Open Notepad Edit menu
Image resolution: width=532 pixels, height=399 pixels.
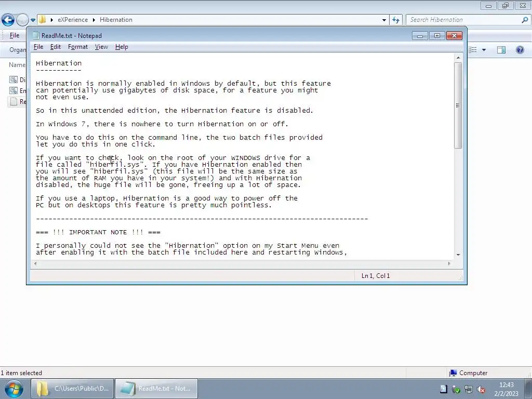point(55,47)
